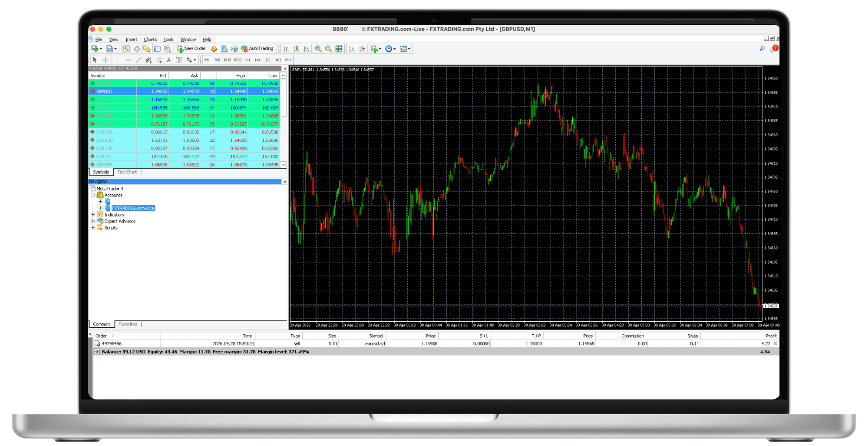The height and width of the screenshot is (446, 868).
Task: Select the Cursor arrow tool
Action: pyautogui.click(x=95, y=60)
